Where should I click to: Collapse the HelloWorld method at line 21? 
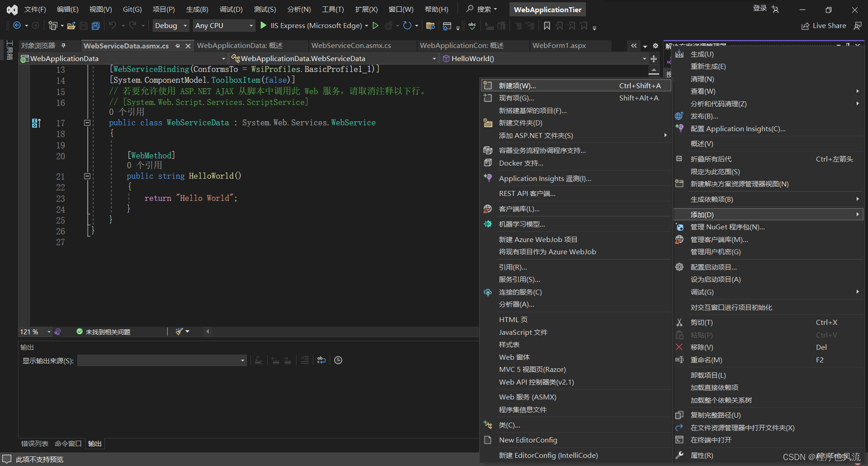coord(87,176)
